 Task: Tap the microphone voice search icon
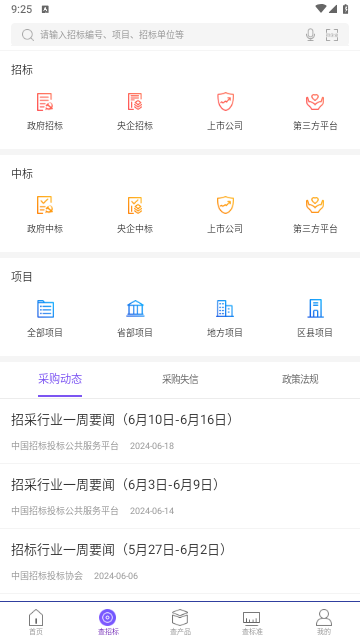pyautogui.click(x=310, y=35)
